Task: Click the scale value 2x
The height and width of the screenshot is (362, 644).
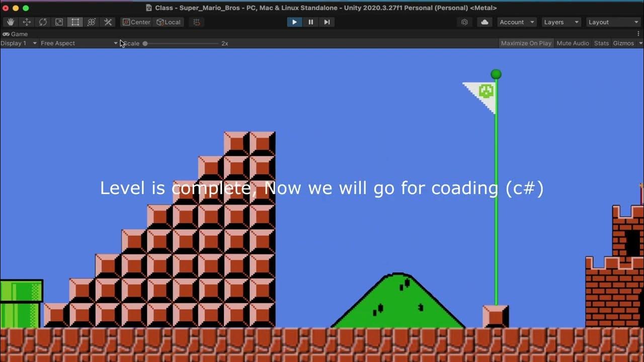Action: click(225, 43)
